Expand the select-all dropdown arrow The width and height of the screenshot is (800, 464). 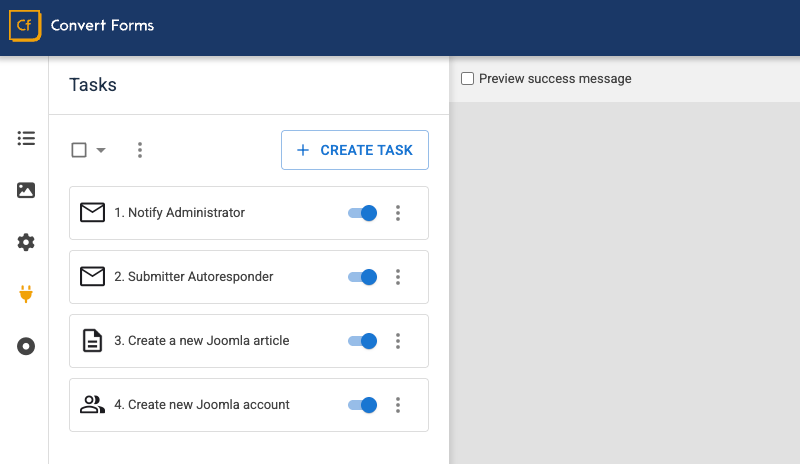coord(101,150)
